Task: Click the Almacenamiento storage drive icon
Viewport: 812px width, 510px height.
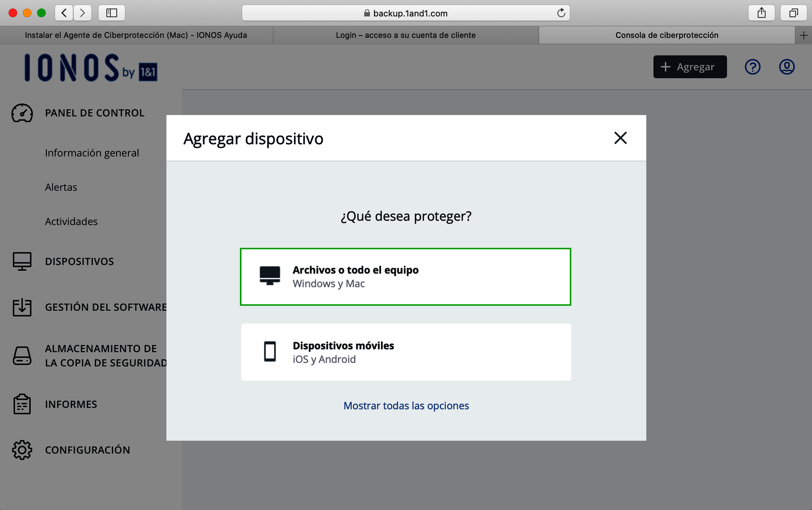Action: pyautogui.click(x=22, y=356)
